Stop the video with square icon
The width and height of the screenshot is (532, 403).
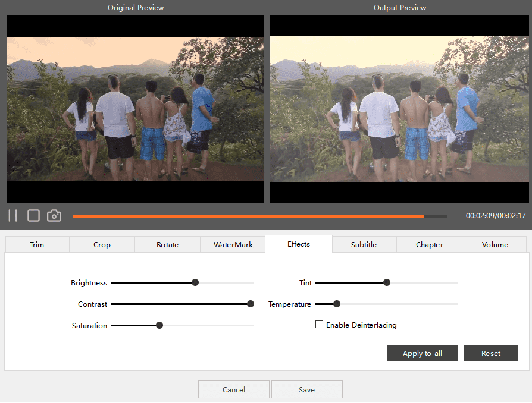point(33,215)
